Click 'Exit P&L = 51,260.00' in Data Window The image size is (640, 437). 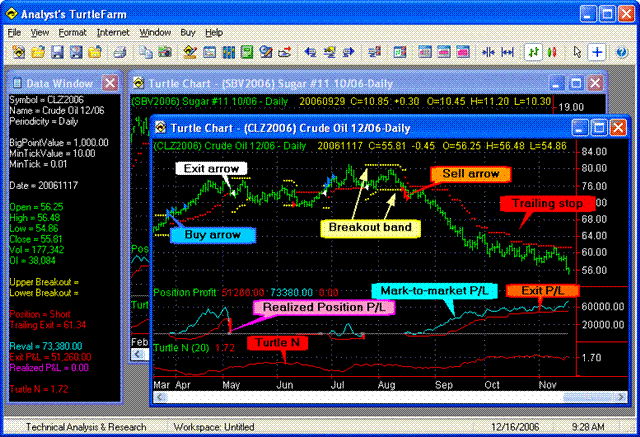click(50, 357)
